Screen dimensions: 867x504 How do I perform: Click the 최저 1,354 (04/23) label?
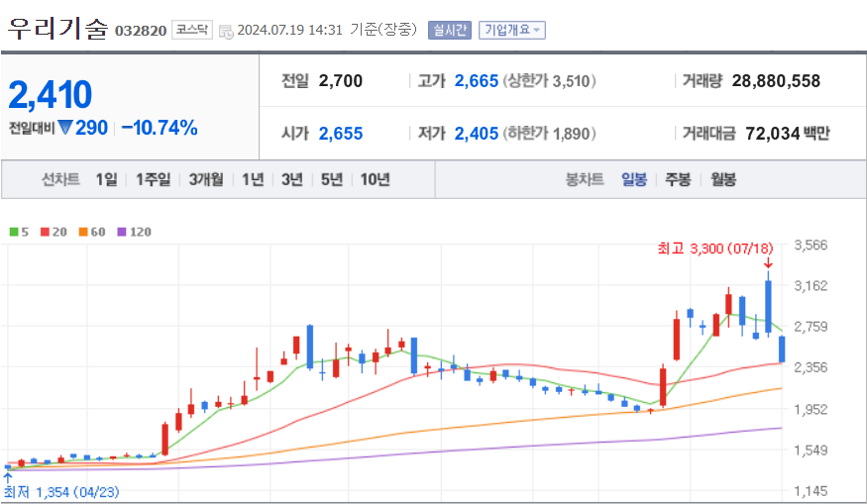(x=61, y=492)
